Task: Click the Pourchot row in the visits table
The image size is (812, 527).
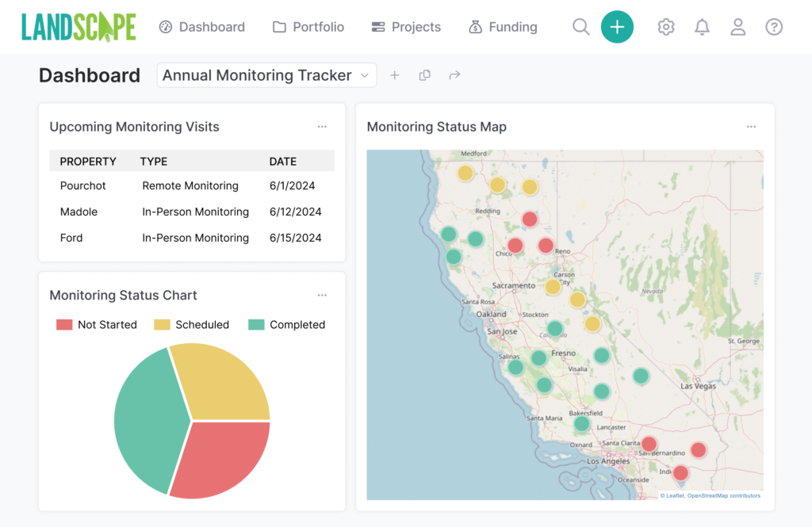Action: 82,185
